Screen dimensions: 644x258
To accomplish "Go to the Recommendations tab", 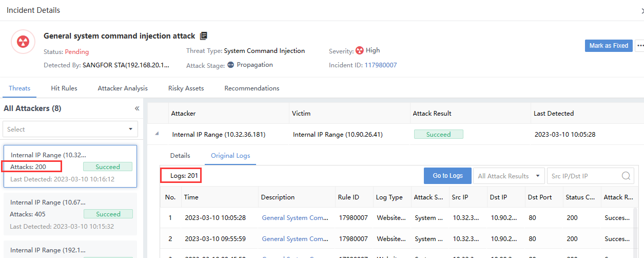I will [x=251, y=88].
